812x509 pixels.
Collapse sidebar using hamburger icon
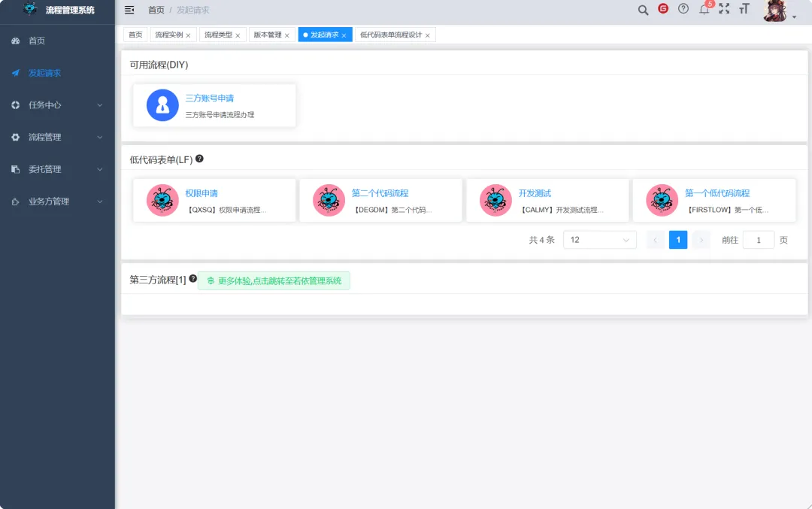[129, 10]
